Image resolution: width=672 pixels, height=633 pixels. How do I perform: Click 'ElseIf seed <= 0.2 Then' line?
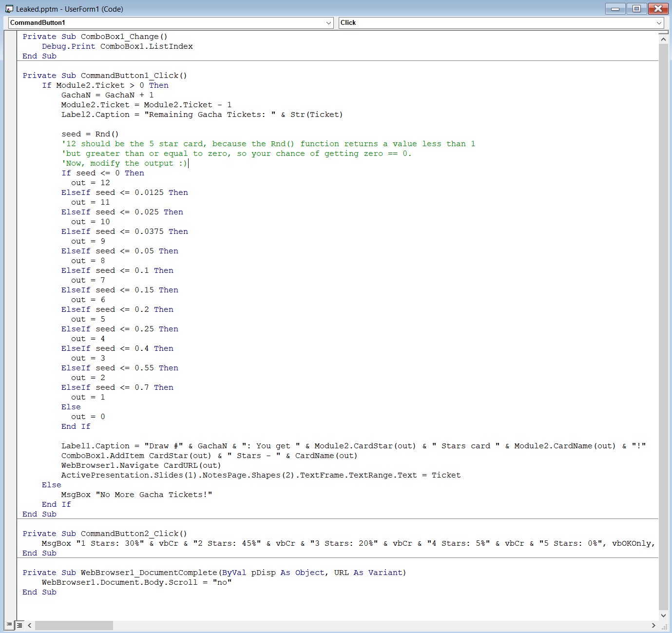117,309
